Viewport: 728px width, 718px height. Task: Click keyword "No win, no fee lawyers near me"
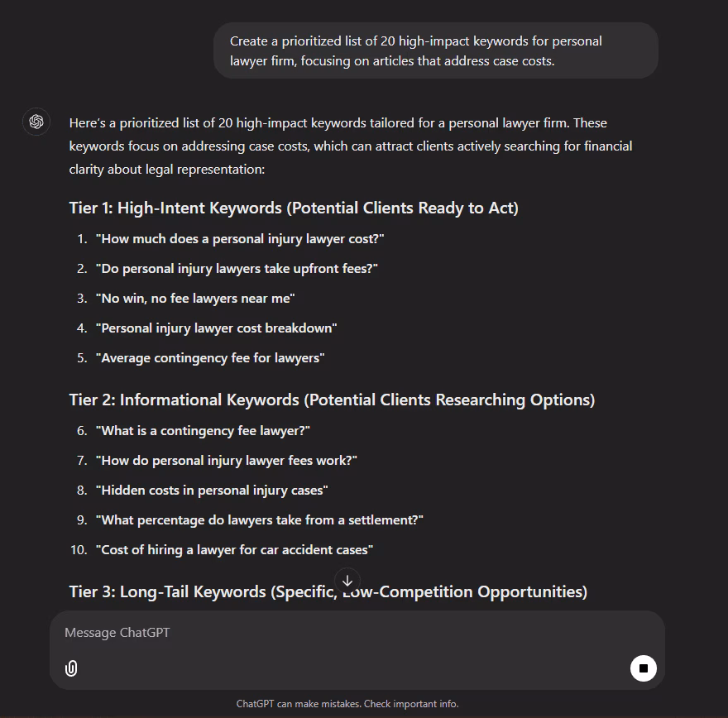pos(195,298)
